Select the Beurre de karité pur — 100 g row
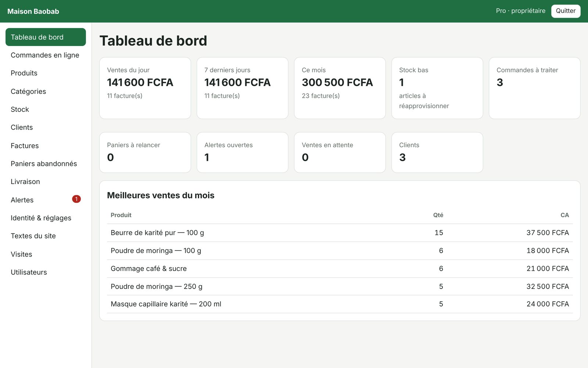588x368 pixels. tap(340, 233)
